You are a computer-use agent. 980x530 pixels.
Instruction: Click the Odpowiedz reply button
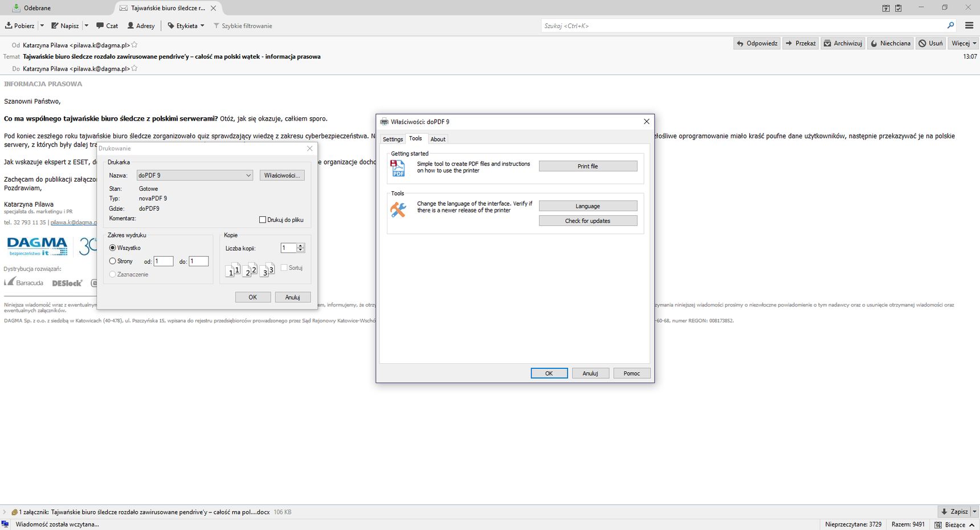coord(757,43)
